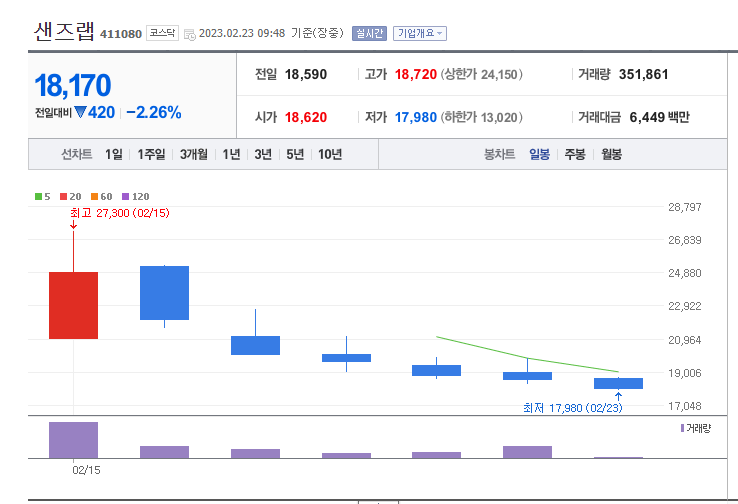Click the orange 60-day moving average legend swatch
The image size is (738, 504).
click(95, 196)
